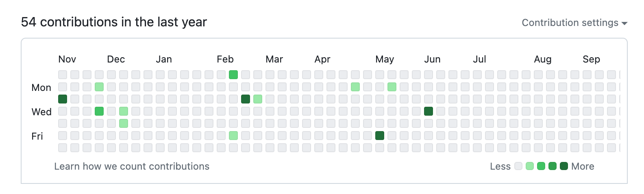Open the Contribution settings dropdown
The width and height of the screenshot is (644, 194).
[x=574, y=23]
